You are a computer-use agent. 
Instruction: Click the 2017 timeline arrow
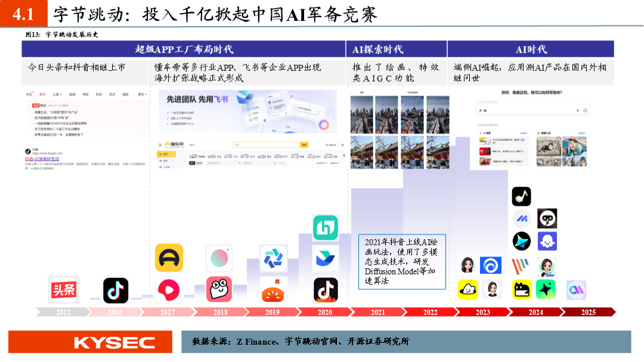point(168,313)
